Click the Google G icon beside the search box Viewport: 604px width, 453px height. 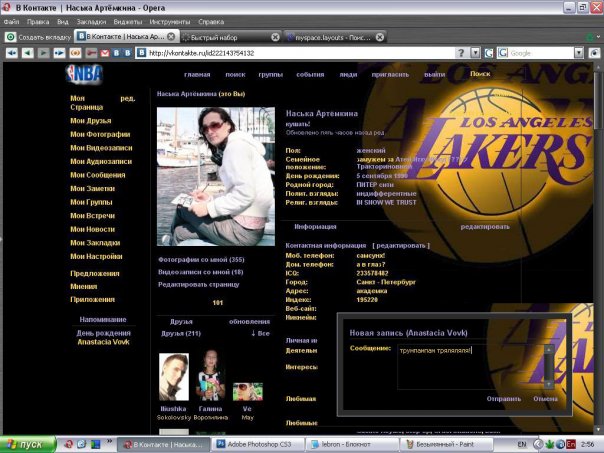pos(489,53)
